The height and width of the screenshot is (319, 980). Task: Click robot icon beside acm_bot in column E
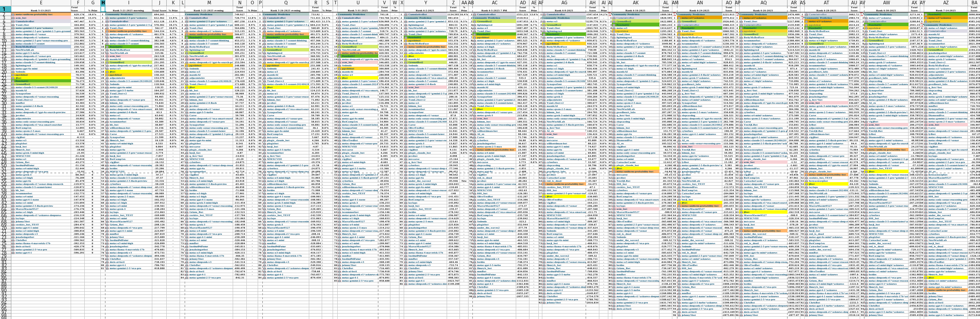click(13, 18)
